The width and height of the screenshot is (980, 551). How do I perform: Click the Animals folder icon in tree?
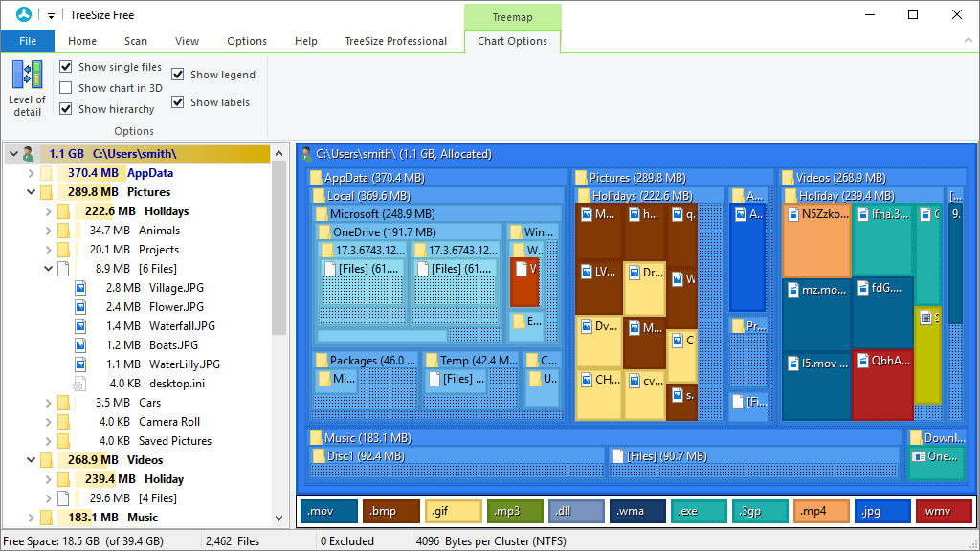[63, 231]
